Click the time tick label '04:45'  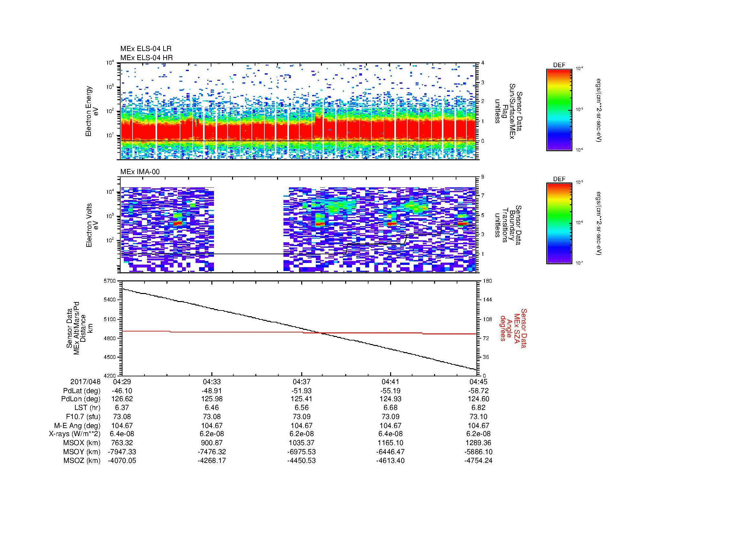(478, 382)
